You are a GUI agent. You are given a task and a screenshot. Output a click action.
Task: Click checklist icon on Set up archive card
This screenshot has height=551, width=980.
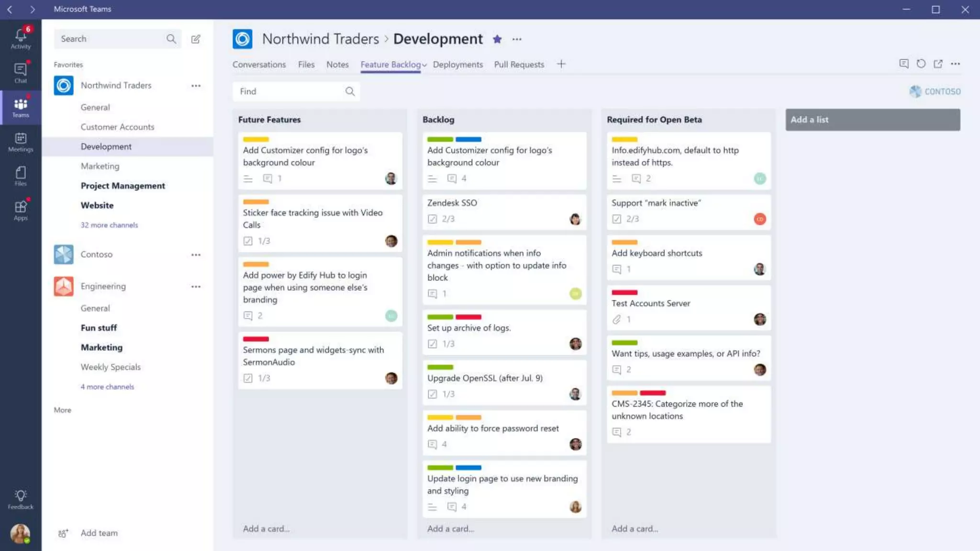[x=432, y=344]
